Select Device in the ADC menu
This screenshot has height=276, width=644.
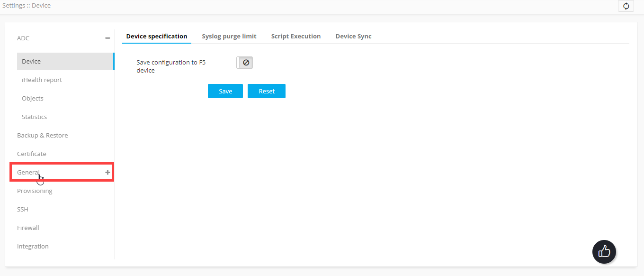click(65, 62)
